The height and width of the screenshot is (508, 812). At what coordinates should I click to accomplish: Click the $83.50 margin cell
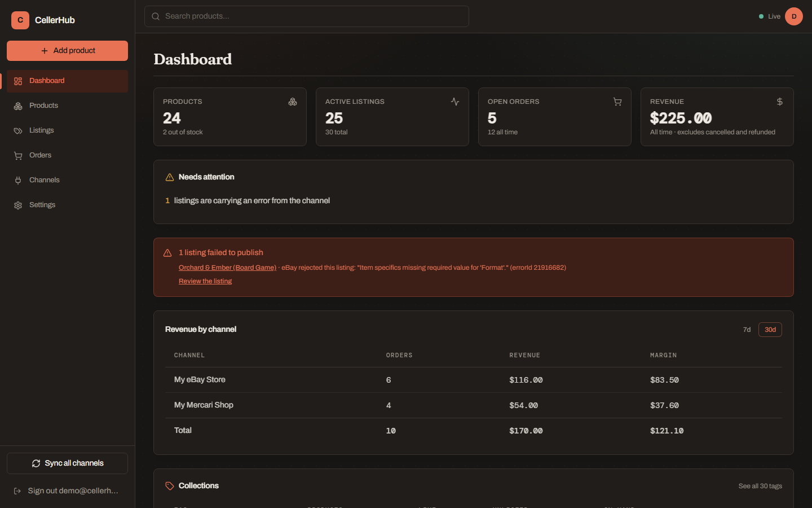tap(664, 380)
